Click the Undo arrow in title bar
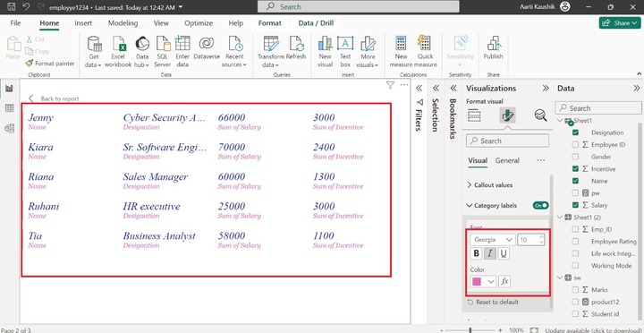This screenshot has height=333, width=644. 26,6
